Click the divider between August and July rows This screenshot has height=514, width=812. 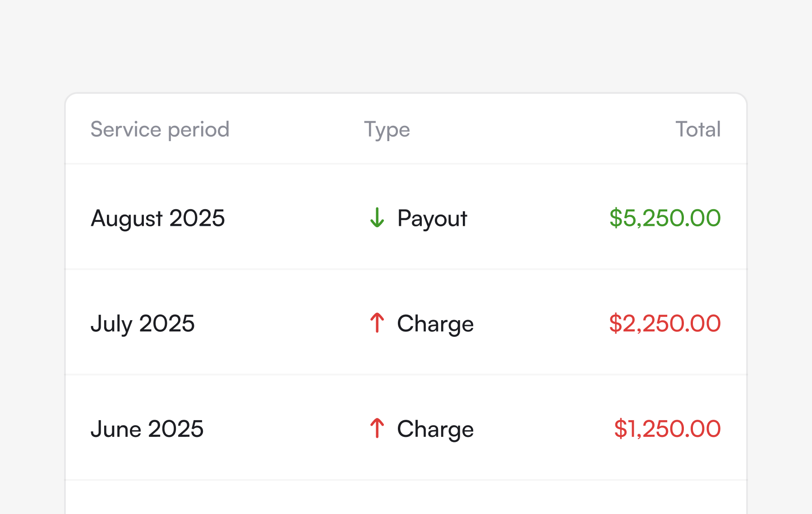[406, 269]
